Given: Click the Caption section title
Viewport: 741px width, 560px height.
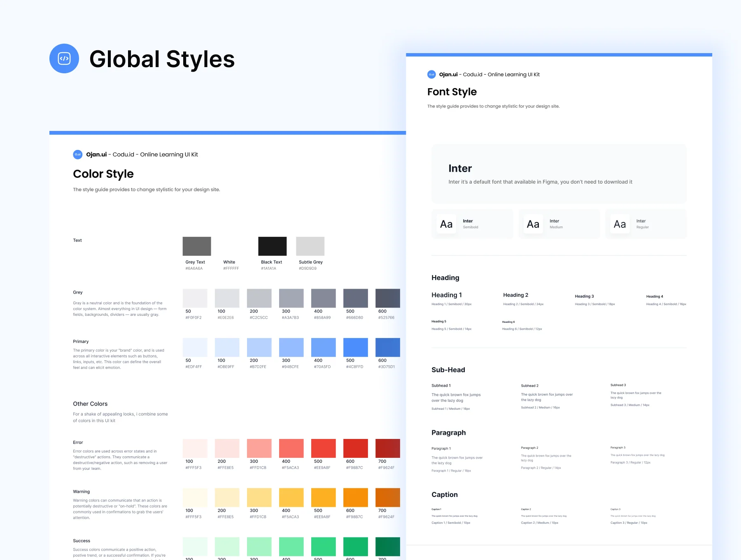Looking at the screenshot, I should (445, 495).
